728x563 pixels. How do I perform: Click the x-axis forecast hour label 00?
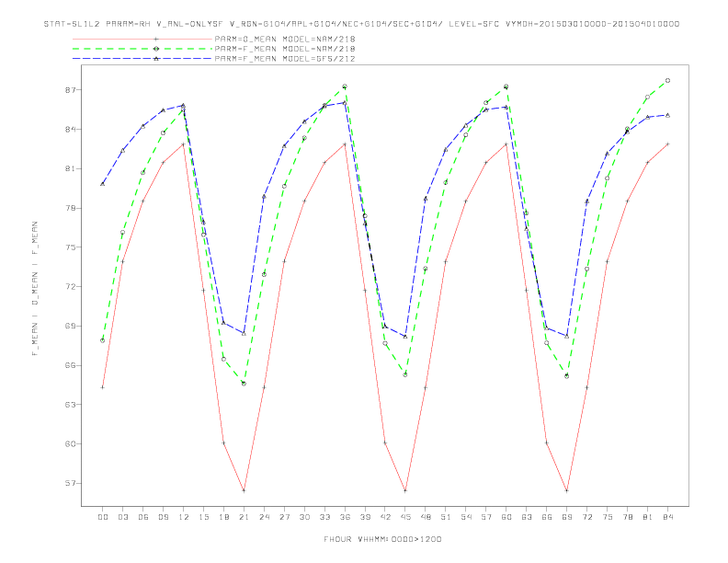pyautogui.click(x=103, y=517)
